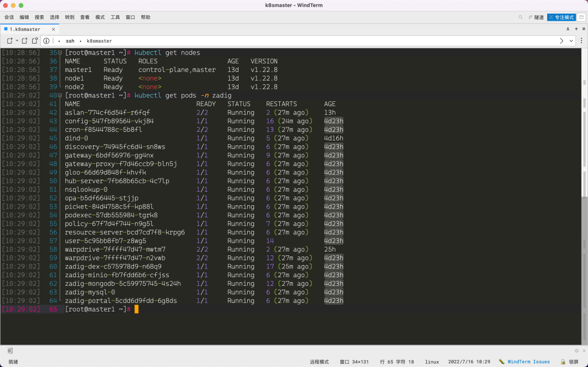Click the split pane layout icon top right
The width and height of the screenshot is (588, 367).
click(581, 17)
